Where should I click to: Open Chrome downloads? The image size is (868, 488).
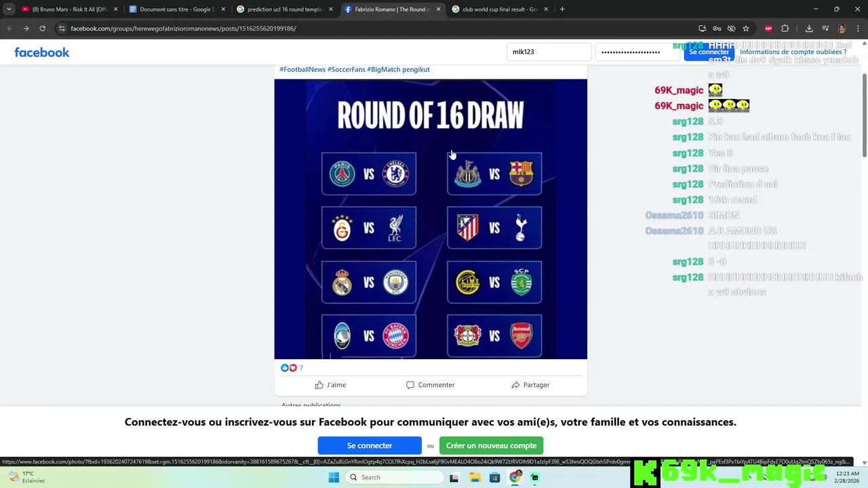click(x=809, y=28)
